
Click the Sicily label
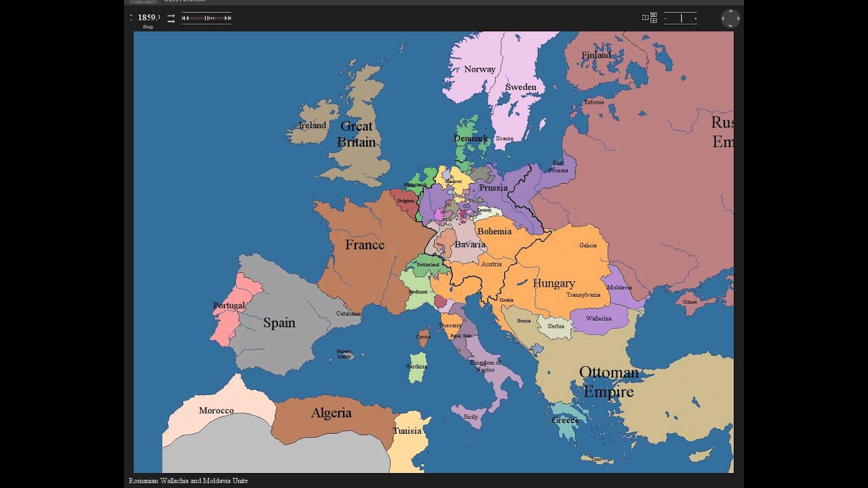point(471,417)
